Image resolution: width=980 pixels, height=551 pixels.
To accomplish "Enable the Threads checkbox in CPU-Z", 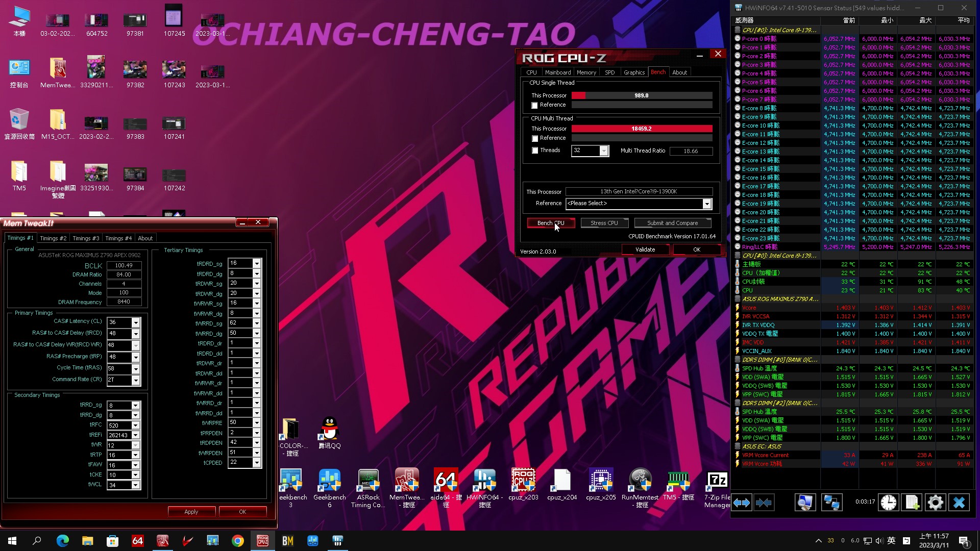I will pyautogui.click(x=534, y=151).
